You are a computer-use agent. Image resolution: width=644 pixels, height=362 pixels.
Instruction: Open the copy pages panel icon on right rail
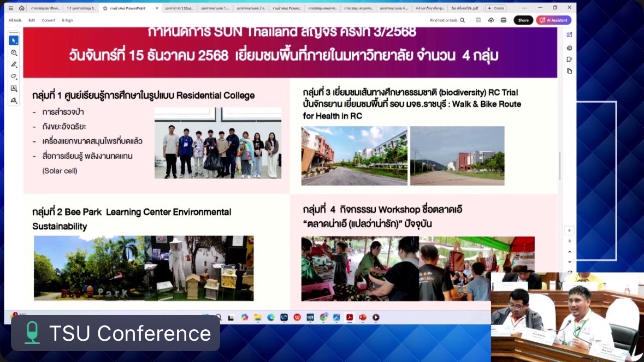pos(569,71)
